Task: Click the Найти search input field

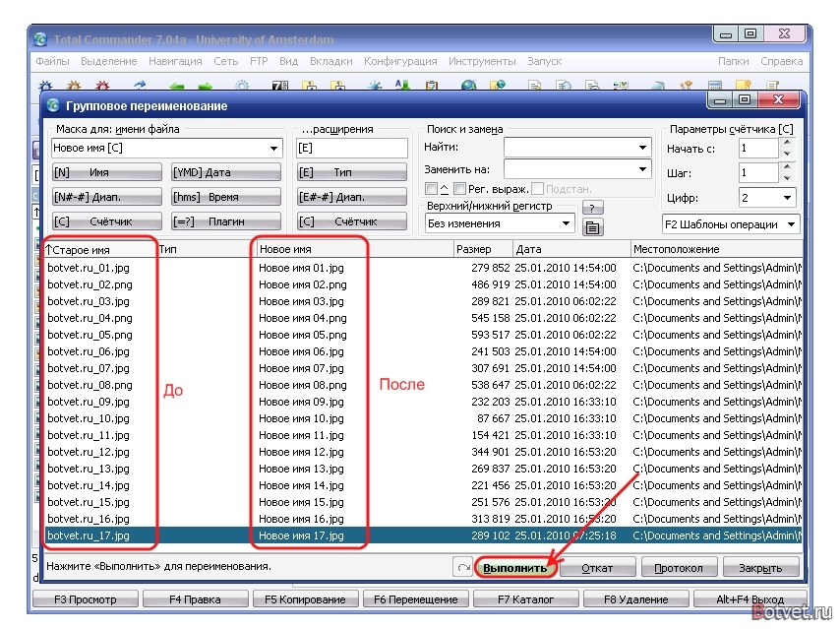Action: pos(577,148)
